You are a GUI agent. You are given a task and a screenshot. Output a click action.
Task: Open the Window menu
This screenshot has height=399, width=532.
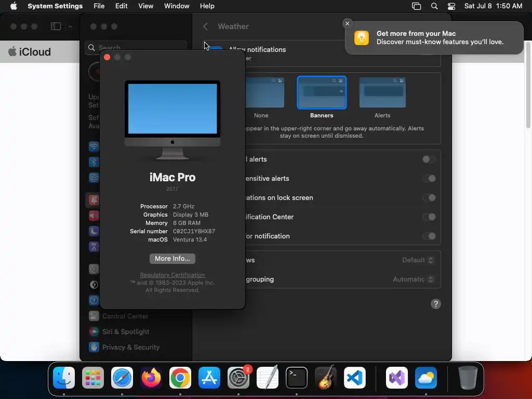pyautogui.click(x=177, y=6)
